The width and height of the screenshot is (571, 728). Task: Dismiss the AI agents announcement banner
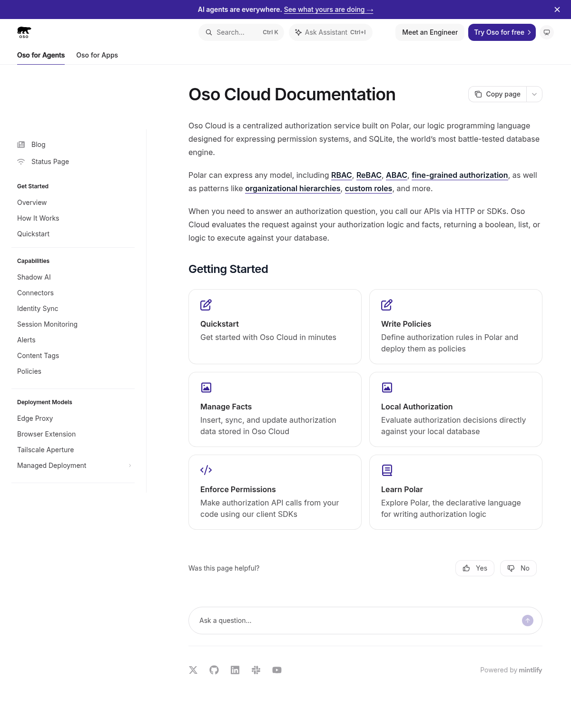[557, 10]
